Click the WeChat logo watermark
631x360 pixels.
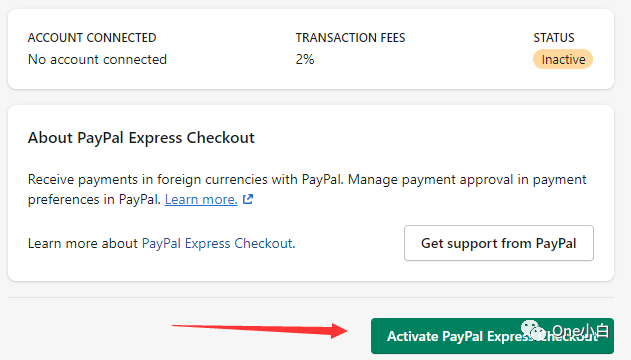pos(533,331)
